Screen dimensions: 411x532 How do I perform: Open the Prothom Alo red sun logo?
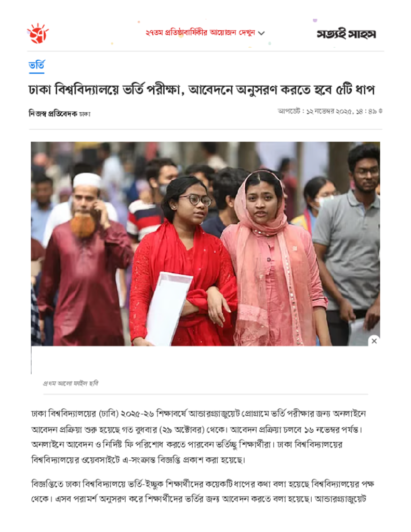pyautogui.click(x=38, y=33)
